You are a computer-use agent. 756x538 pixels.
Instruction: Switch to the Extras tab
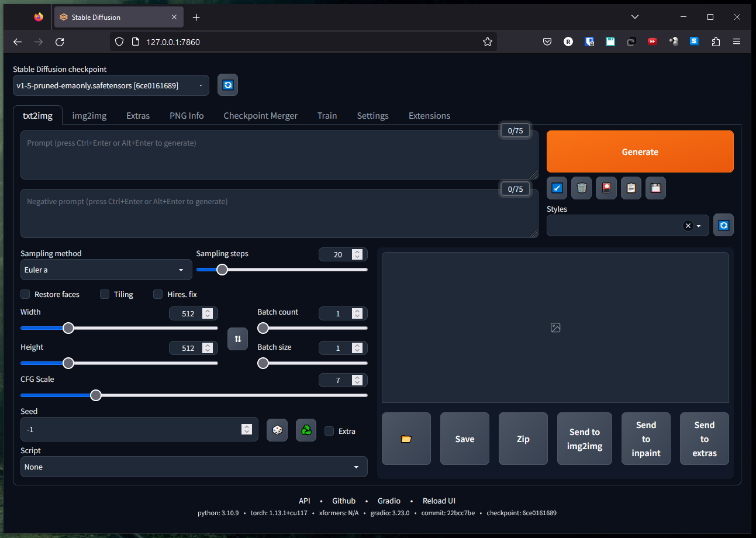pos(138,115)
